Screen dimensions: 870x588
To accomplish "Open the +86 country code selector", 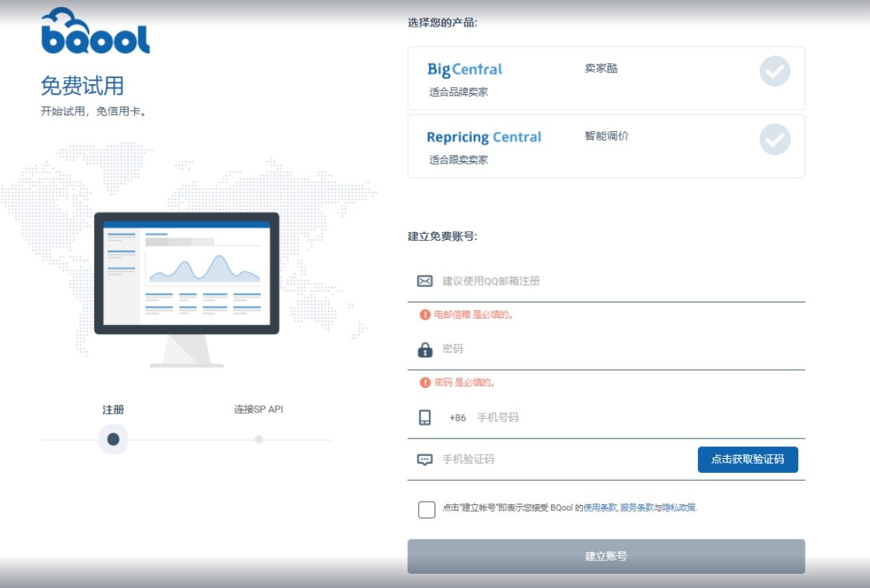I will click(458, 417).
